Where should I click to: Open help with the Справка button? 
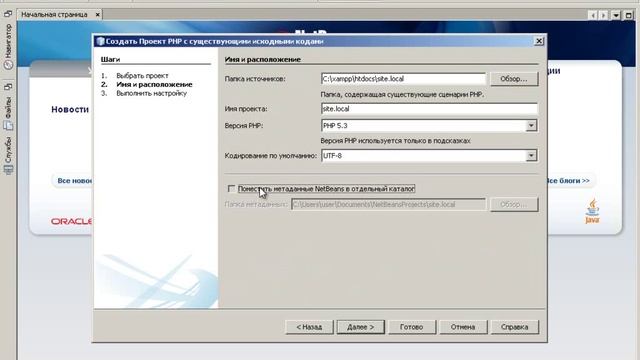pyautogui.click(x=514, y=327)
